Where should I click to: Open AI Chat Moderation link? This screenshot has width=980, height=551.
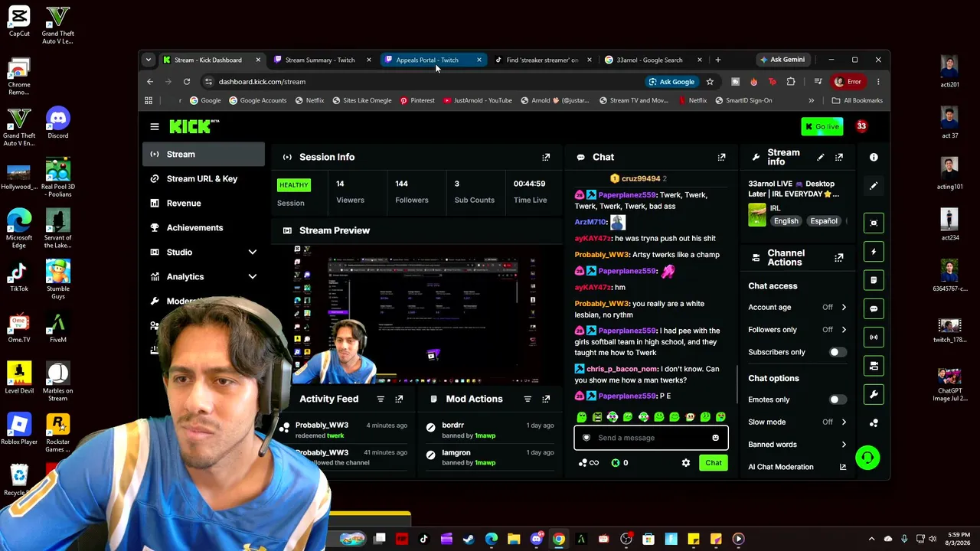(797, 467)
